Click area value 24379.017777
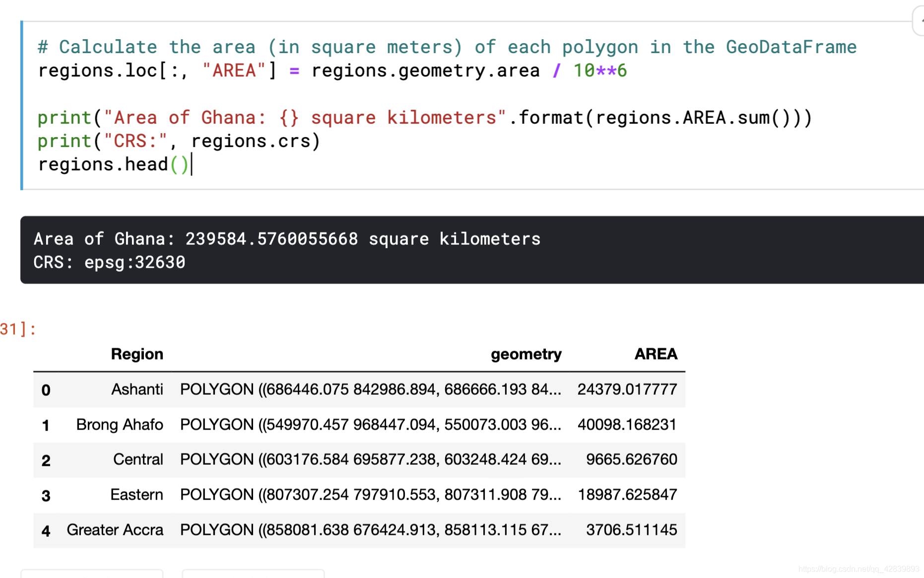This screenshot has width=924, height=578. tap(627, 389)
